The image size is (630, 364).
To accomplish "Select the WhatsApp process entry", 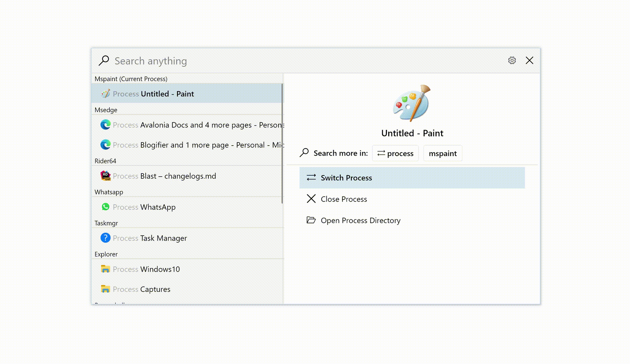I will (187, 207).
